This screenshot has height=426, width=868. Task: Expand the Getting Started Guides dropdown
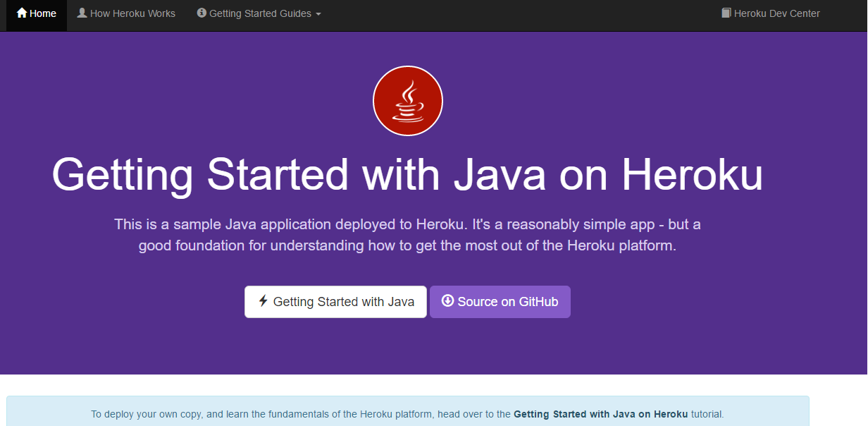[x=258, y=13]
